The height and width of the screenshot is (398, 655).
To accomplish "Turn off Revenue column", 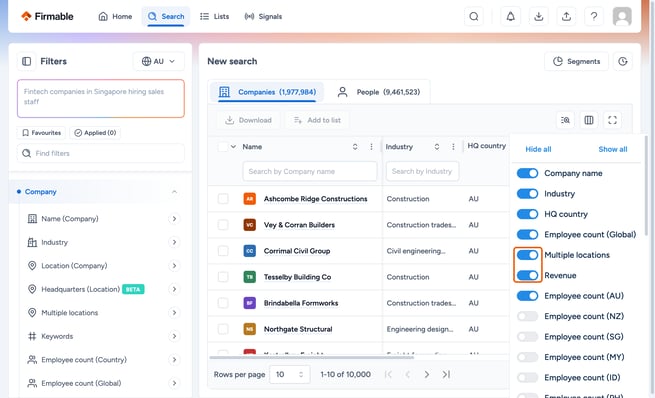I will [527, 275].
